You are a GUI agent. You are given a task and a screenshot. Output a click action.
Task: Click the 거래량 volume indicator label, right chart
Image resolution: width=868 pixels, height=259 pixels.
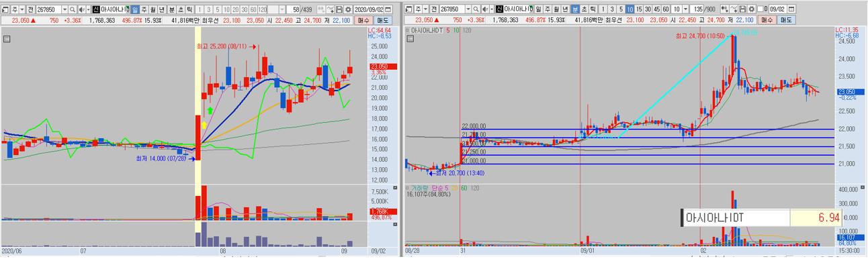pyautogui.click(x=420, y=187)
